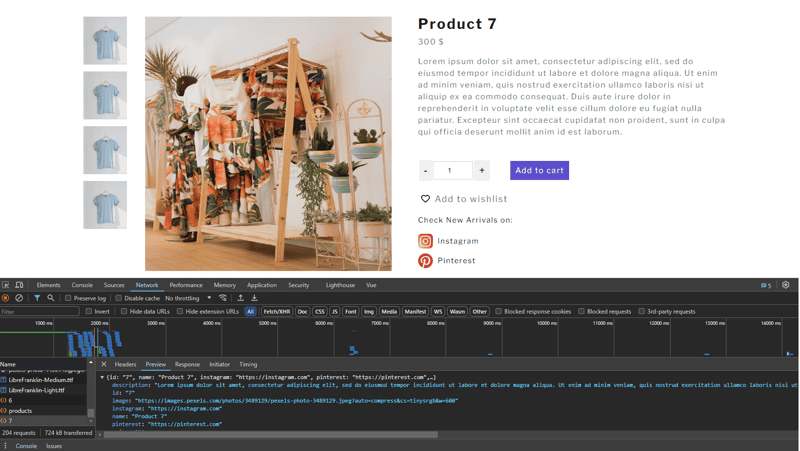This screenshot has width=800, height=451.
Task: Activate the inspect element picker icon
Action: coord(6,285)
